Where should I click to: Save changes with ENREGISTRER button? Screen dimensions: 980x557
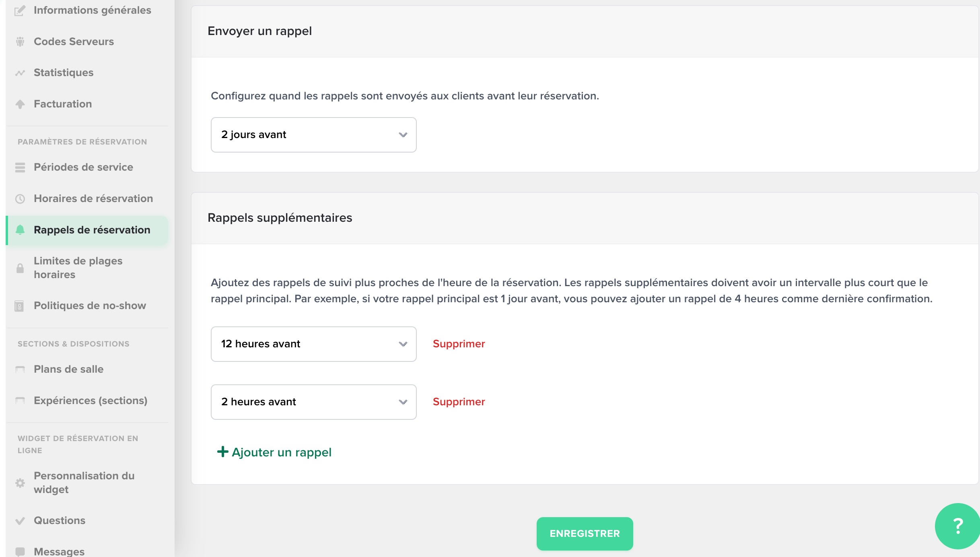pyautogui.click(x=585, y=534)
